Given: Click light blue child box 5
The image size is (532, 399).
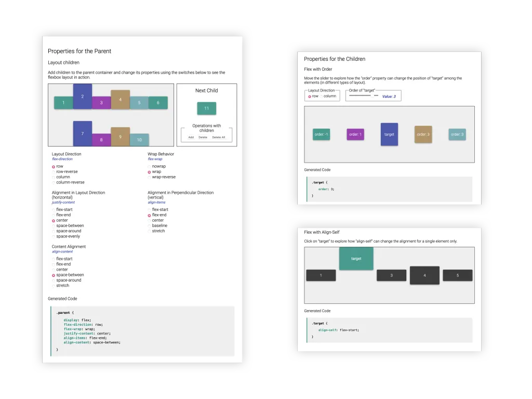Looking at the screenshot, I should coord(139,103).
